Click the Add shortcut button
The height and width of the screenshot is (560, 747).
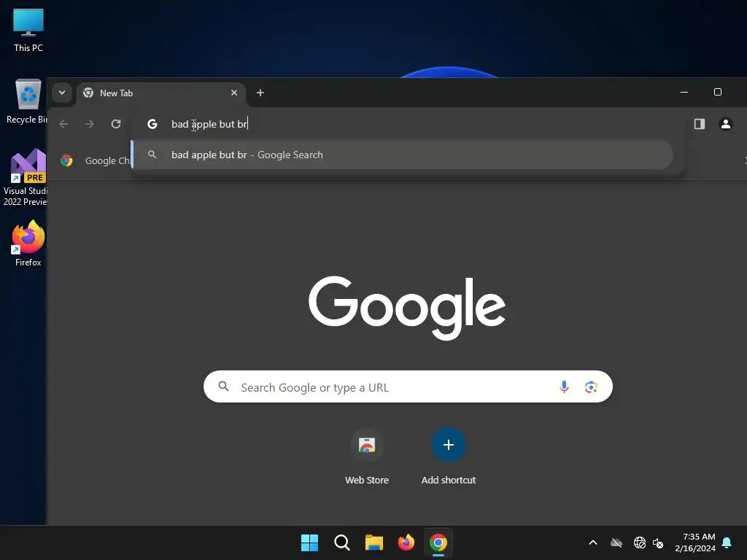449,456
